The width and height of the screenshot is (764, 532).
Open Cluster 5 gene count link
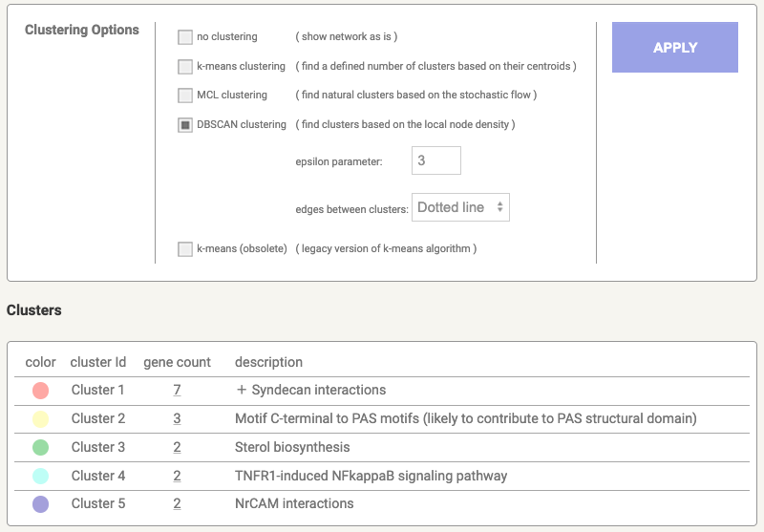(177, 503)
